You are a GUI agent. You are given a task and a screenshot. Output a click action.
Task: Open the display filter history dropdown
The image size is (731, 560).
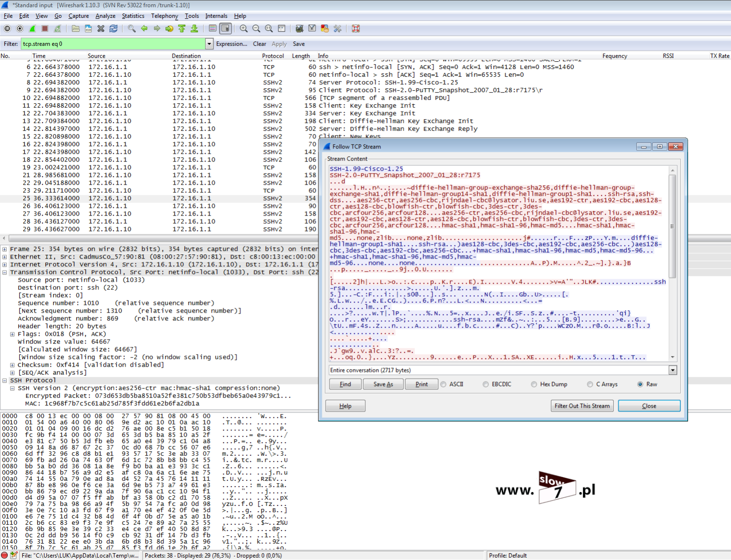click(x=209, y=44)
